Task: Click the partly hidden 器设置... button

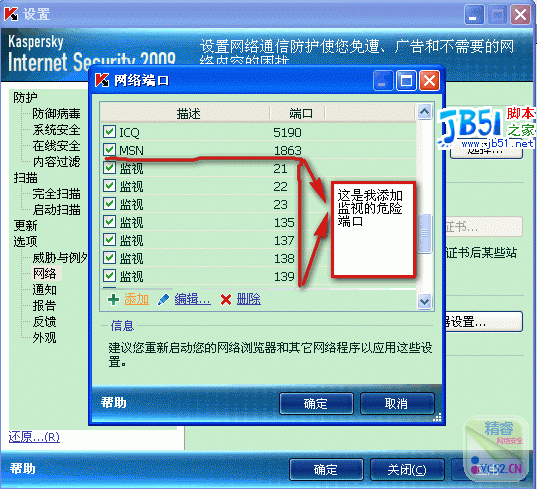Action: click(484, 322)
